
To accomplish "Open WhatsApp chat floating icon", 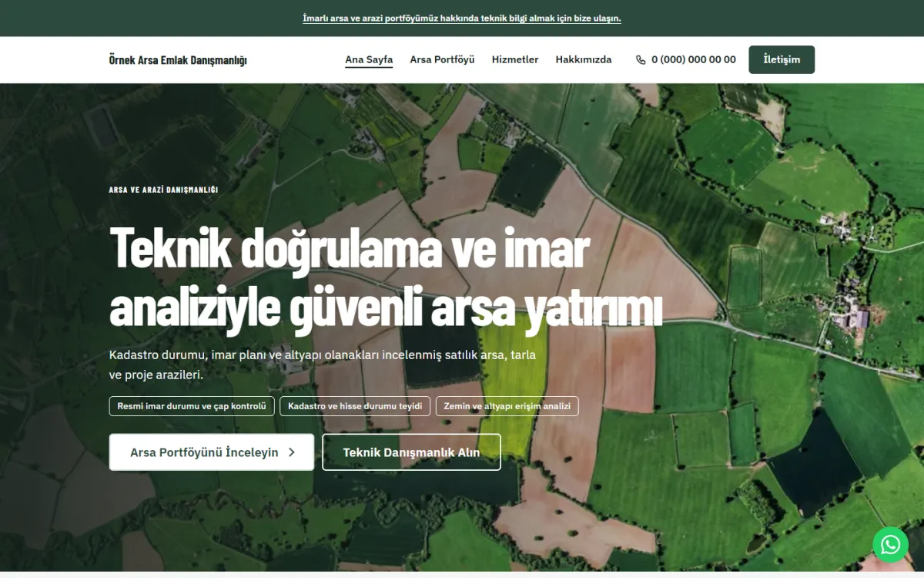I will 890,545.
